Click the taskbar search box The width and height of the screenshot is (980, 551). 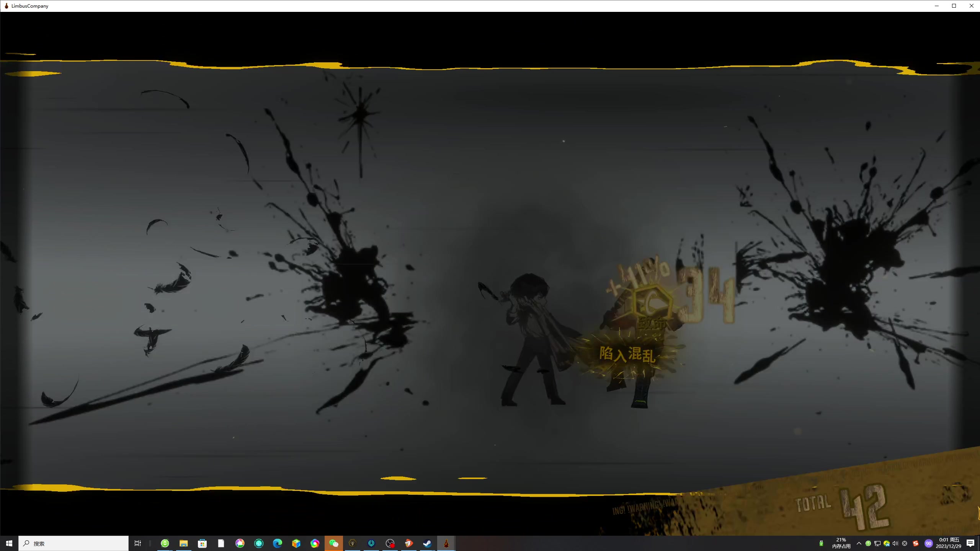[73, 543]
